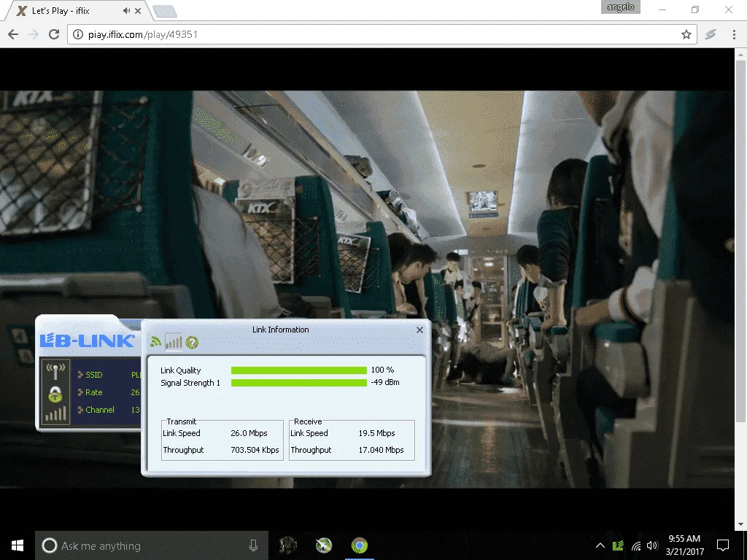Open the green arrow taskbar app icon
747x560 pixels.
[324, 545]
